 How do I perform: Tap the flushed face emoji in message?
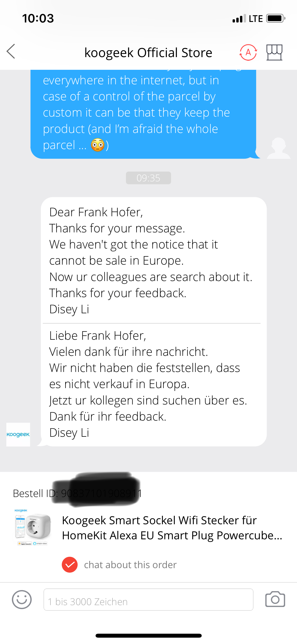[98, 145]
